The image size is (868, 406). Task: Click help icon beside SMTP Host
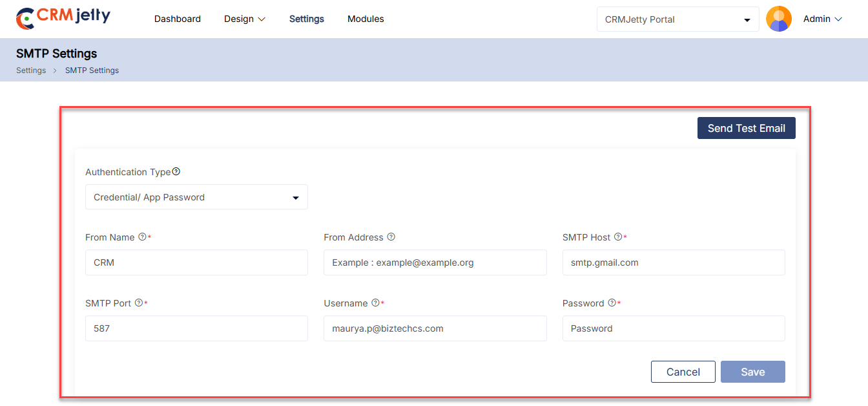point(618,237)
